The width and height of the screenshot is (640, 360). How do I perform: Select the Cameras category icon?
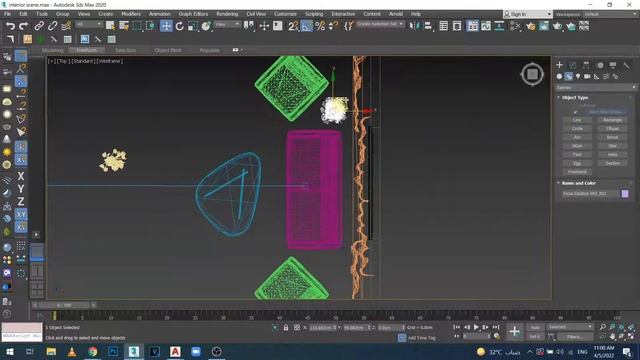pos(587,76)
